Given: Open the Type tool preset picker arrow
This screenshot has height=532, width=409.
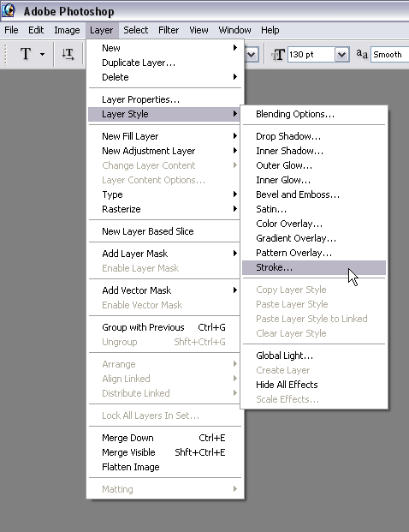Looking at the screenshot, I should point(43,54).
